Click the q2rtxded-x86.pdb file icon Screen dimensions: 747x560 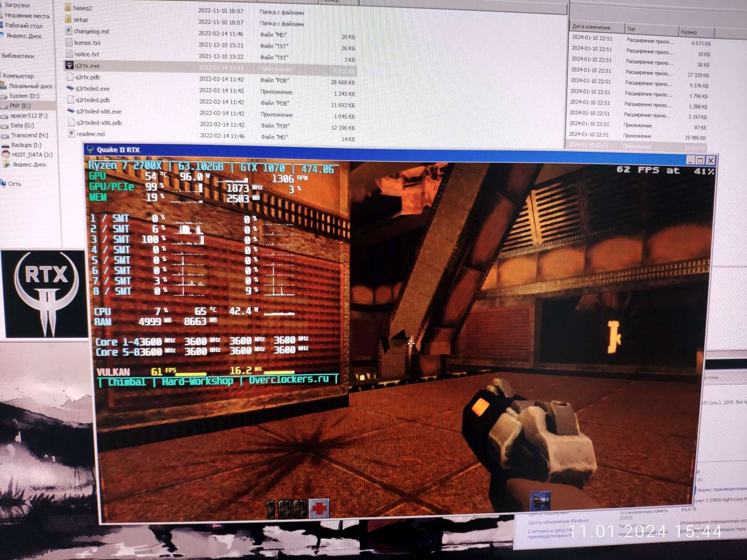(71, 123)
